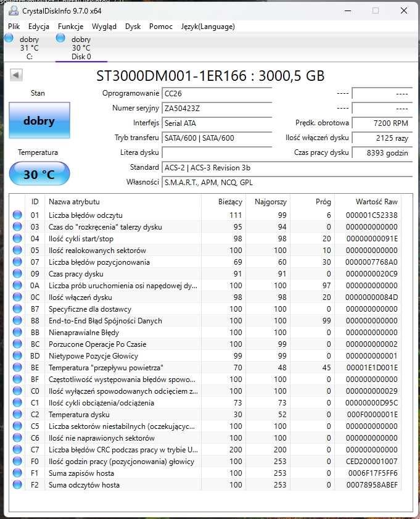
Task: Click the status orb for attribute 0A
Action: tap(17, 285)
